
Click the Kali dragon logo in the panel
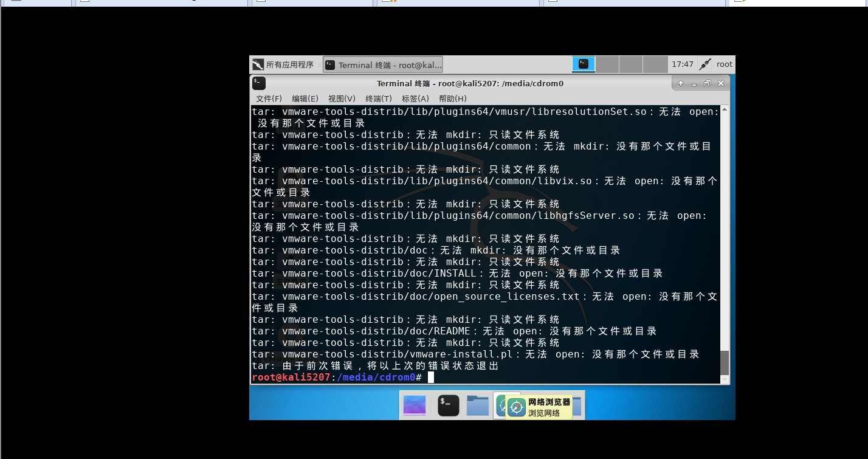(258, 64)
